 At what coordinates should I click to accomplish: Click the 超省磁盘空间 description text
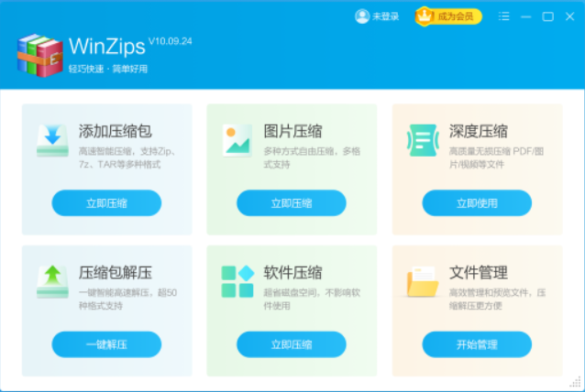click(x=312, y=299)
